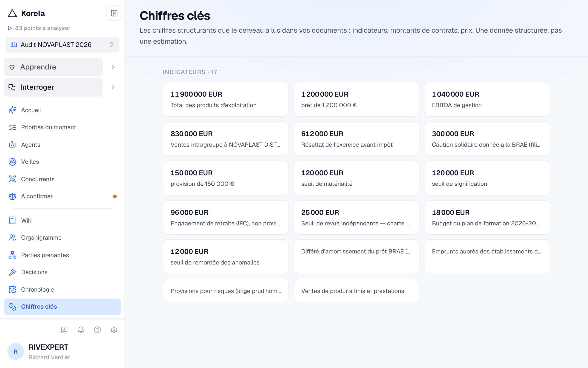The width and height of the screenshot is (588, 368).
Task: Click the Organigramme people icon
Action: (x=12, y=238)
